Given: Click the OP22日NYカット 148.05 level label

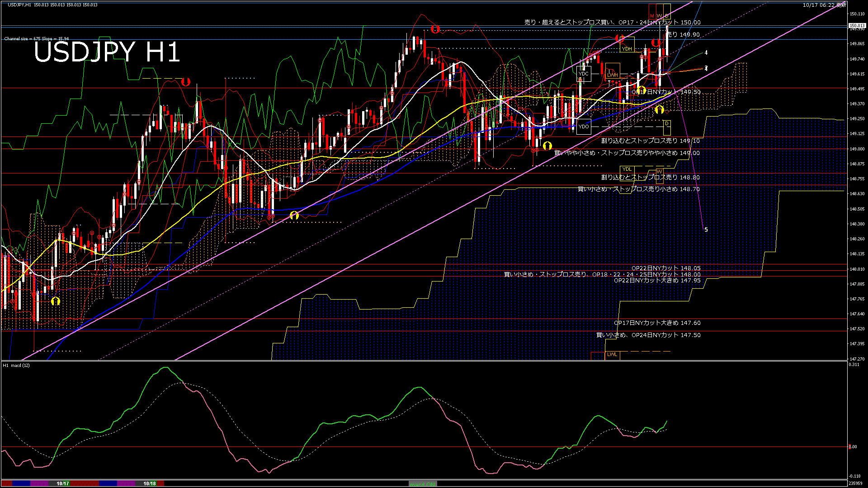Looking at the screenshot, I should click(x=666, y=268).
